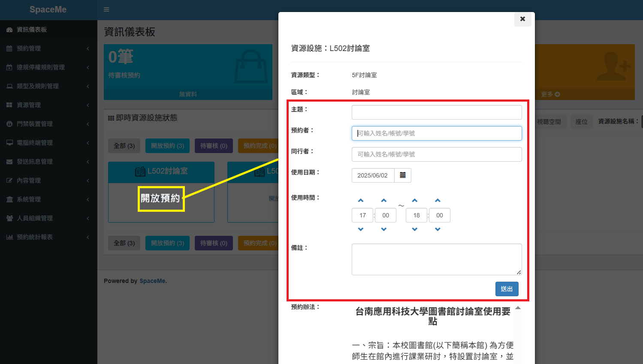643x364 pixels.
Task: Decrease the end minute with down arrow
Action: click(x=438, y=229)
